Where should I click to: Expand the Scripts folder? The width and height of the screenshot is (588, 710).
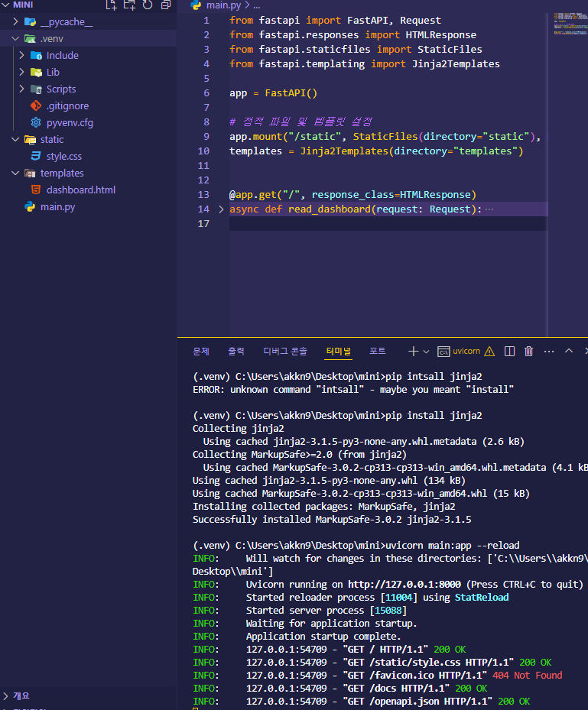tap(21, 89)
